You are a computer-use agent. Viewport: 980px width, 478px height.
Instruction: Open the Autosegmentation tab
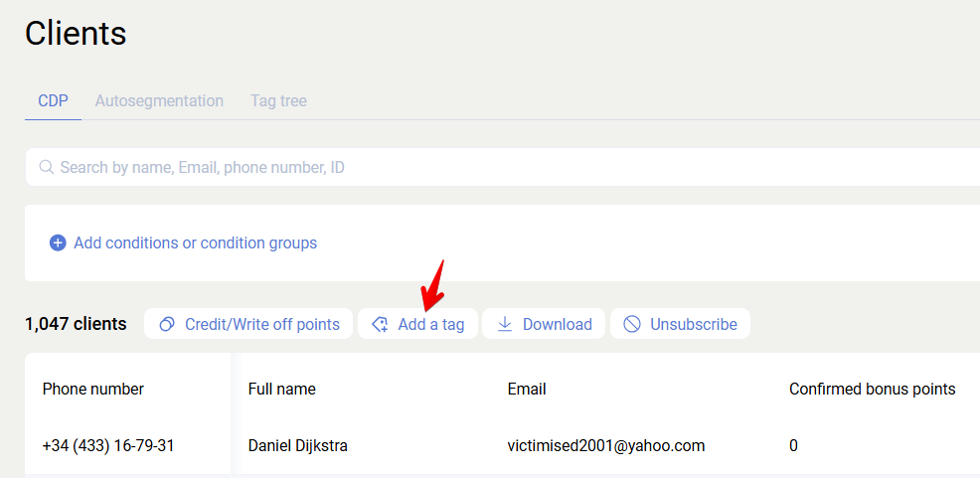point(159,100)
